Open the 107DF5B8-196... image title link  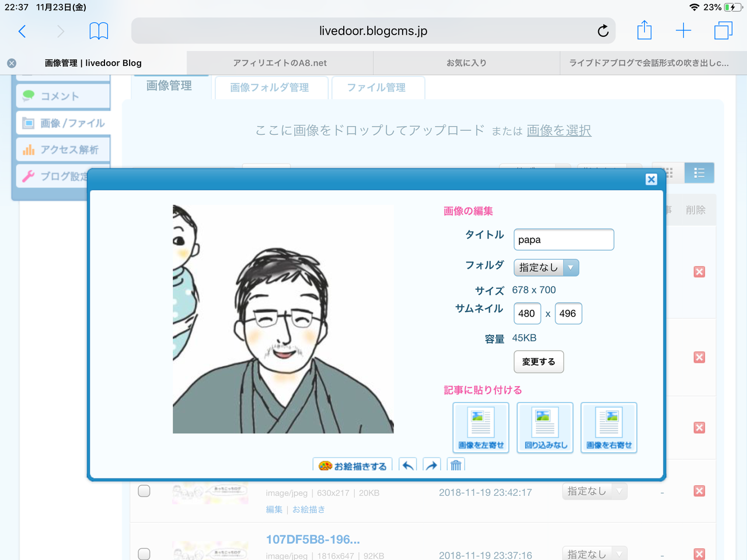[313, 540]
